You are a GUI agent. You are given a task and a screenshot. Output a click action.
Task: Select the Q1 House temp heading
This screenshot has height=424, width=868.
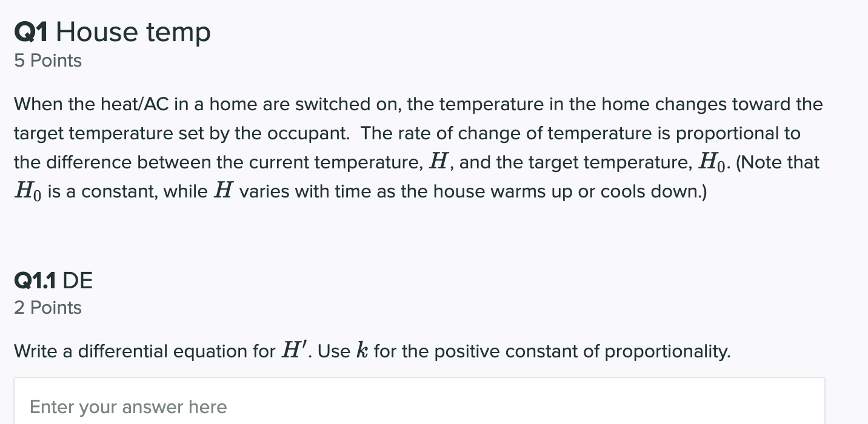click(x=112, y=31)
